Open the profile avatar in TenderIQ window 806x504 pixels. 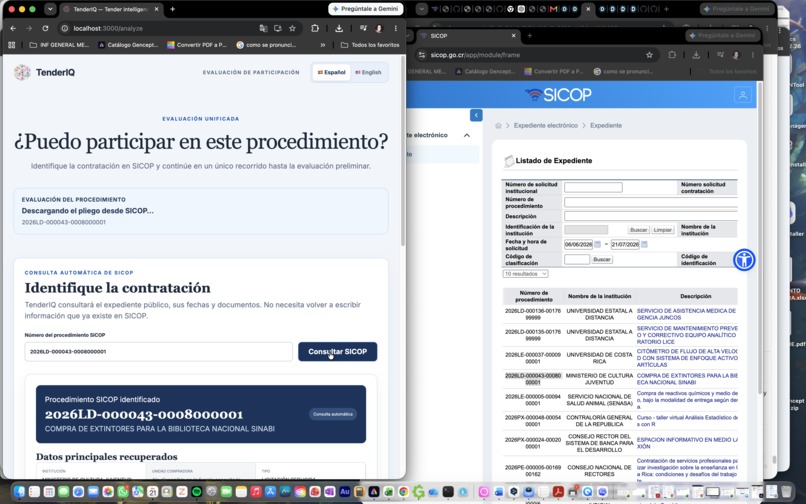click(379, 28)
